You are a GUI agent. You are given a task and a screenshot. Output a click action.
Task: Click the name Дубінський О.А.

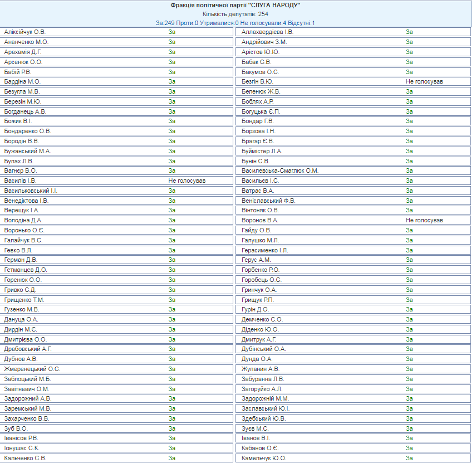[x=264, y=349]
